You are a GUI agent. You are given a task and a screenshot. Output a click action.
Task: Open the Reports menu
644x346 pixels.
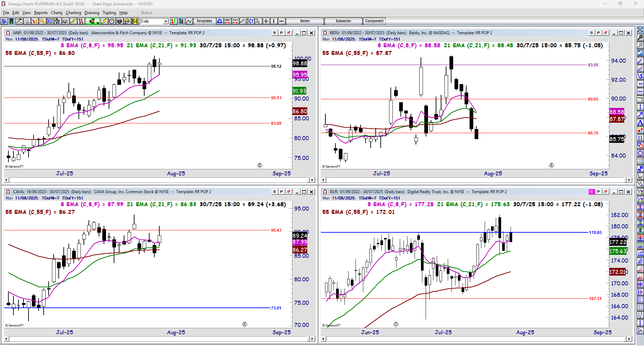pyautogui.click(x=41, y=13)
